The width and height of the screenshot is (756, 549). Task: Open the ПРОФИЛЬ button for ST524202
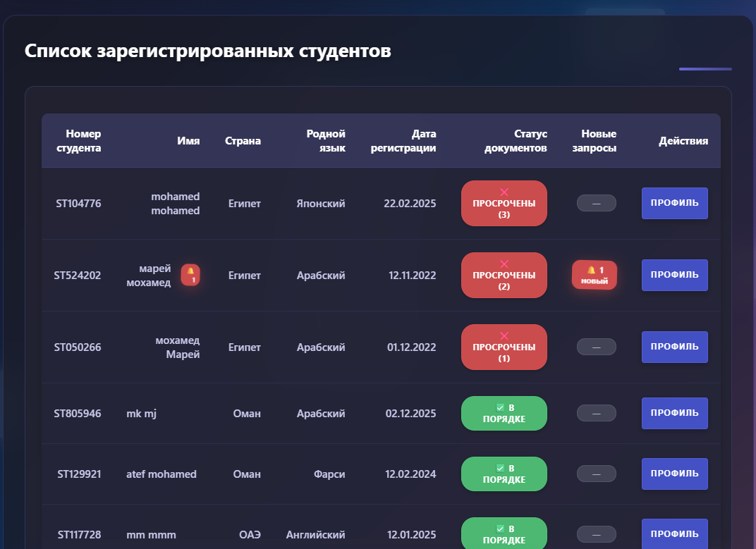pos(674,275)
